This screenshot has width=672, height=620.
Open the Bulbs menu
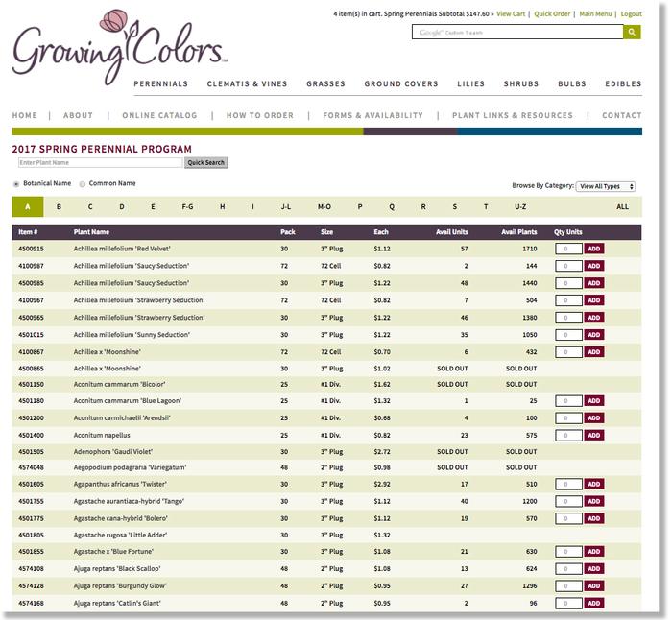(x=572, y=84)
